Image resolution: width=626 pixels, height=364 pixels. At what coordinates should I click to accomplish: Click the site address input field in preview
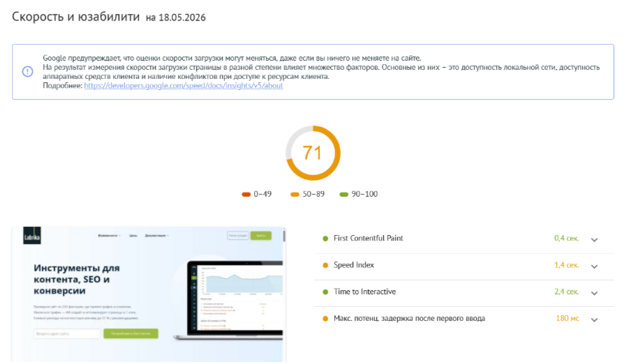67,333
